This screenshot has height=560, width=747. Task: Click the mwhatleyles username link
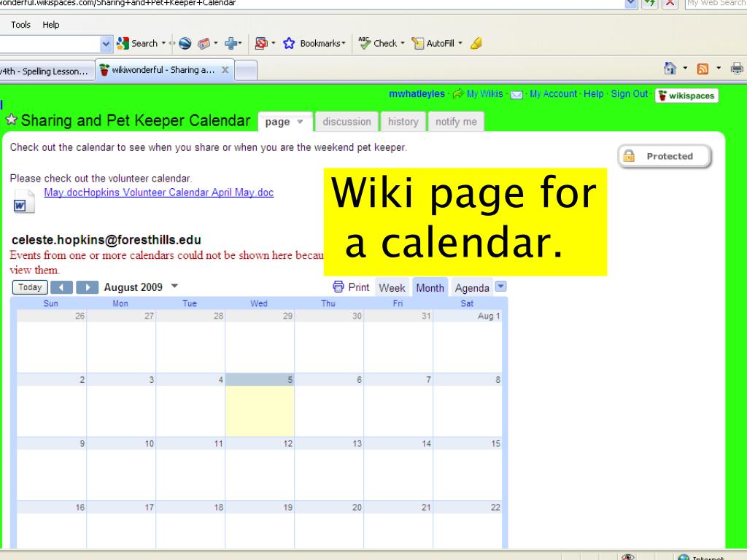417,94
